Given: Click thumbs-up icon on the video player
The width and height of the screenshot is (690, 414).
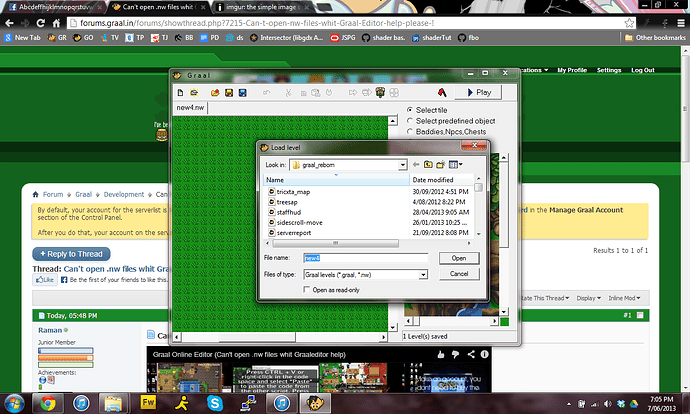Looking at the screenshot, I should pyautogui.click(x=440, y=354).
